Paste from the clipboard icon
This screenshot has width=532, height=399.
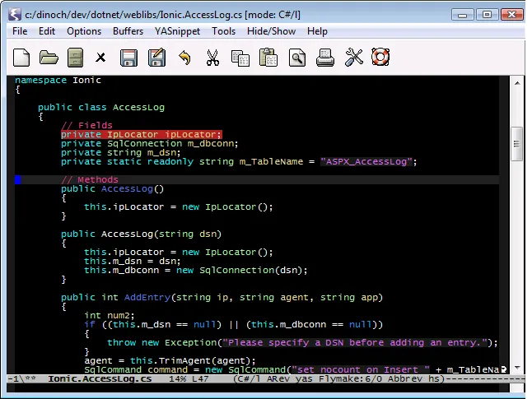tap(268, 58)
